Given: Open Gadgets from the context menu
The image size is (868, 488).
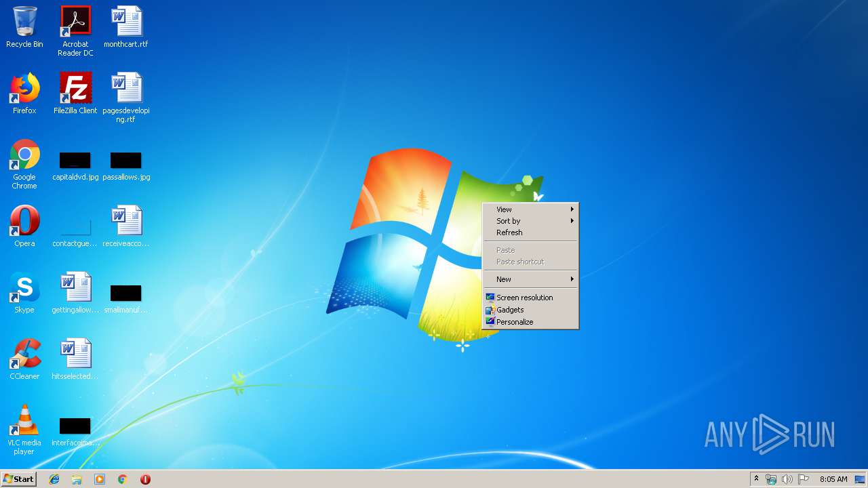Looking at the screenshot, I should pos(530,310).
